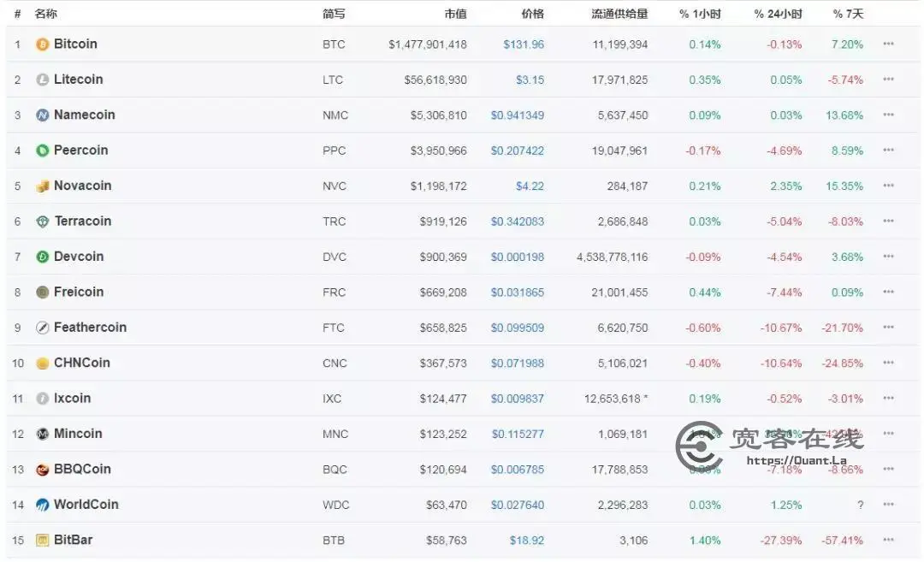
Task: Select the BTC symbol cell
Action: point(334,44)
